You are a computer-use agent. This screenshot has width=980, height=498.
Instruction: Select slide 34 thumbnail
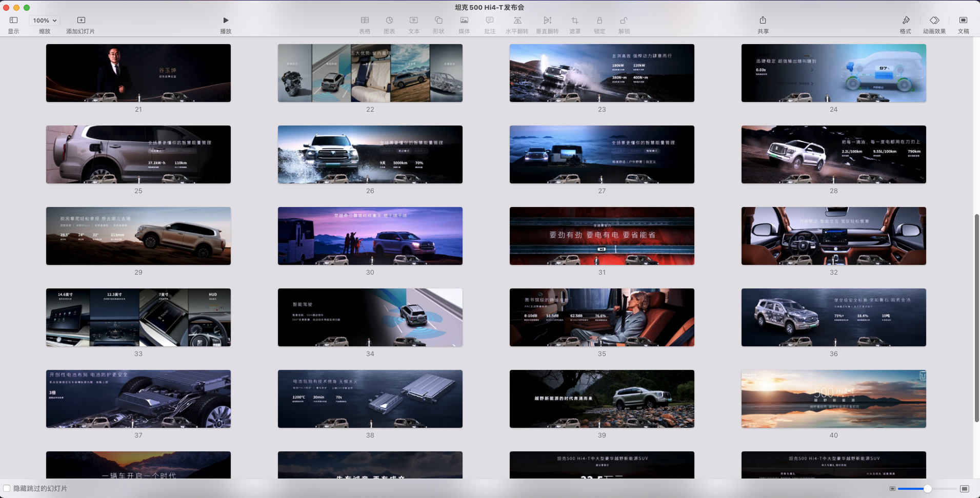tap(370, 317)
